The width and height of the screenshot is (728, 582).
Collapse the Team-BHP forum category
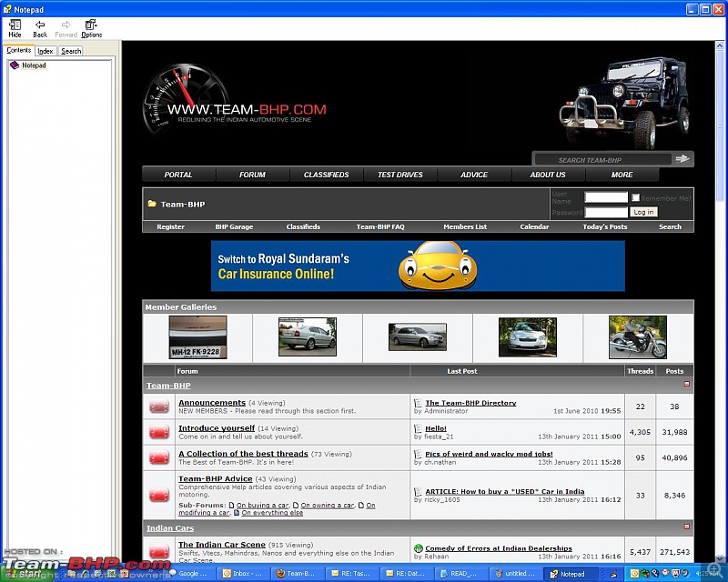point(687,384)
